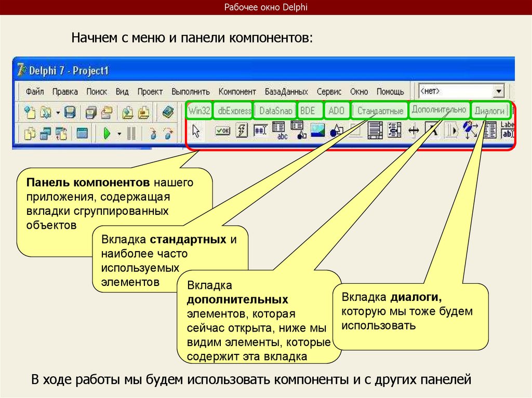
Task: Pick the LabeledEdit component icon
Action: click(x=508, y=130)
